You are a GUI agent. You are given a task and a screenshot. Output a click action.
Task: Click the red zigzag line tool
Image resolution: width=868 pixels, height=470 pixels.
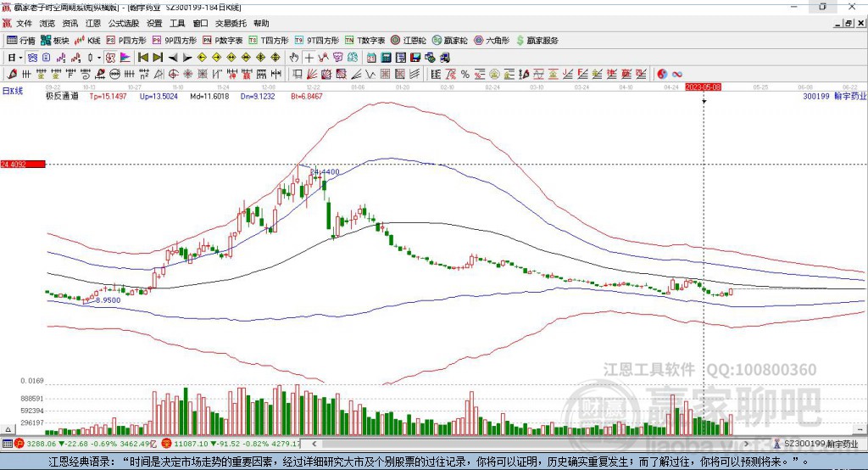323,58
